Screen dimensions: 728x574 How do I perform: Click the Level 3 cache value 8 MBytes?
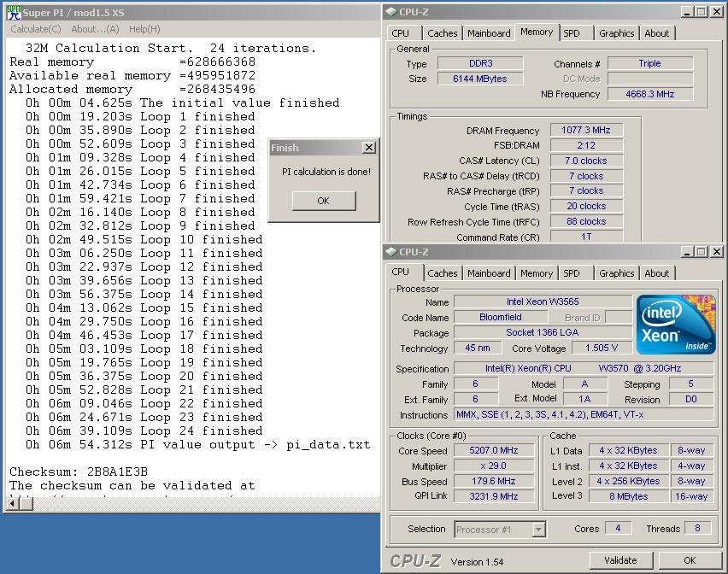629,496
